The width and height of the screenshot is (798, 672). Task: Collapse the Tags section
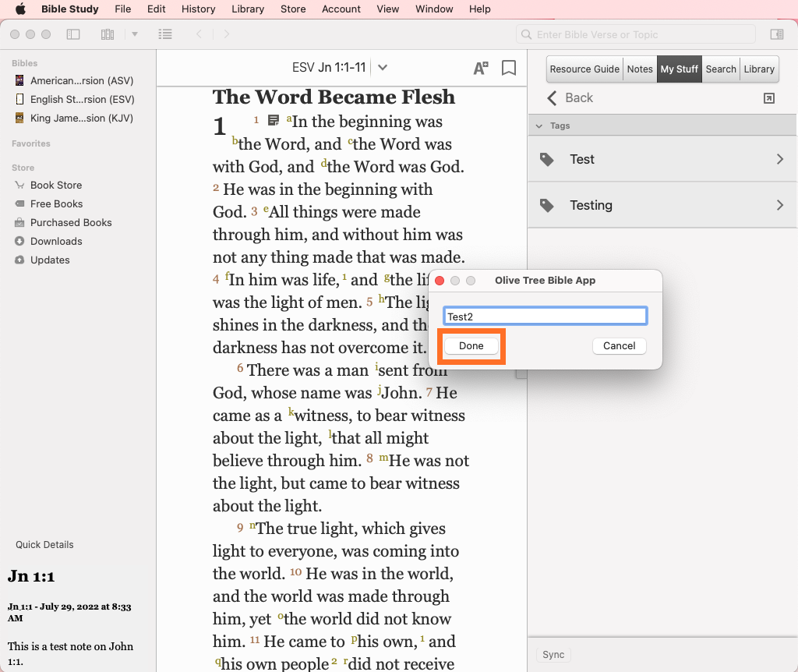(537, 126)
